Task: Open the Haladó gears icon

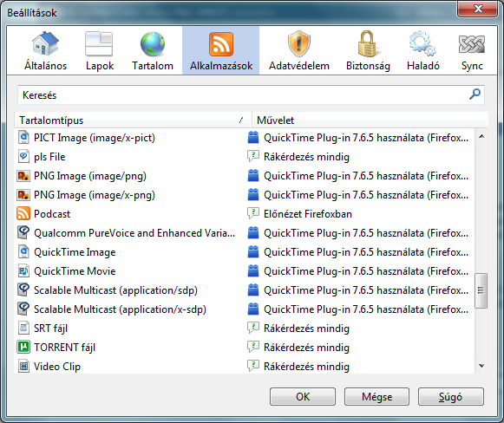Action: (x=422, y=43)
